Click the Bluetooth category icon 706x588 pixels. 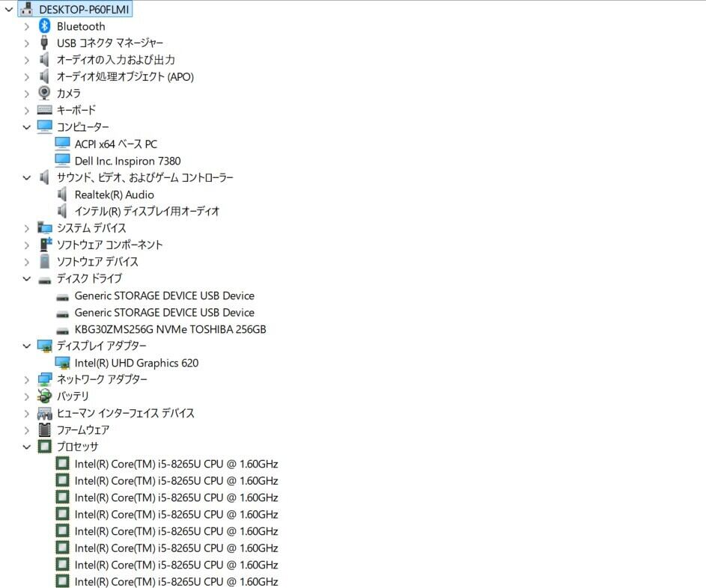(44, 26)
